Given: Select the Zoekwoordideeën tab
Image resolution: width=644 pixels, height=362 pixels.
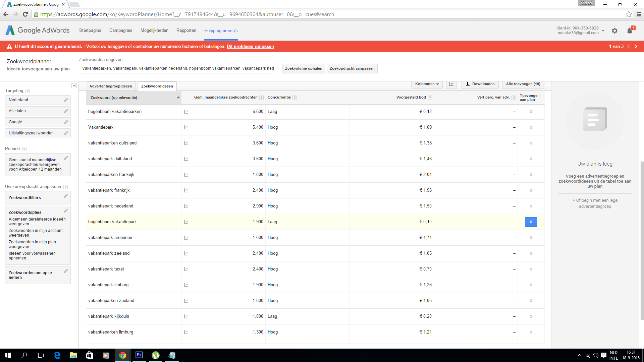Looking at the screenshot, I should (157, 86).
